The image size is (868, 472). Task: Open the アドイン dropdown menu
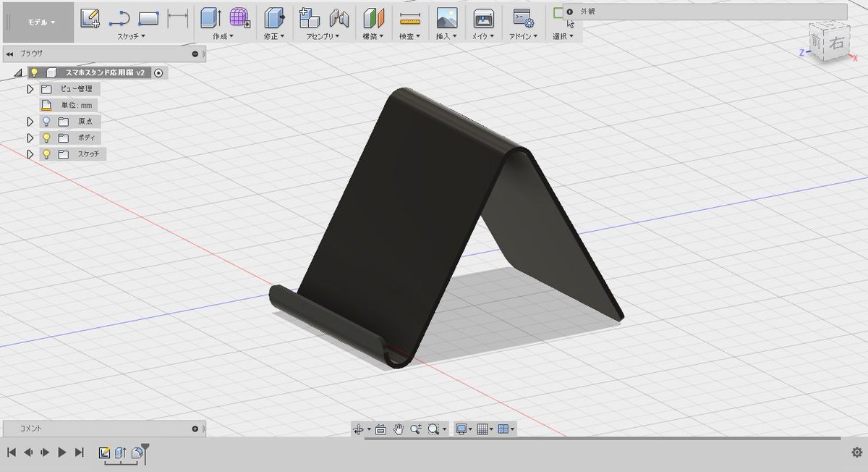(524, 35)
